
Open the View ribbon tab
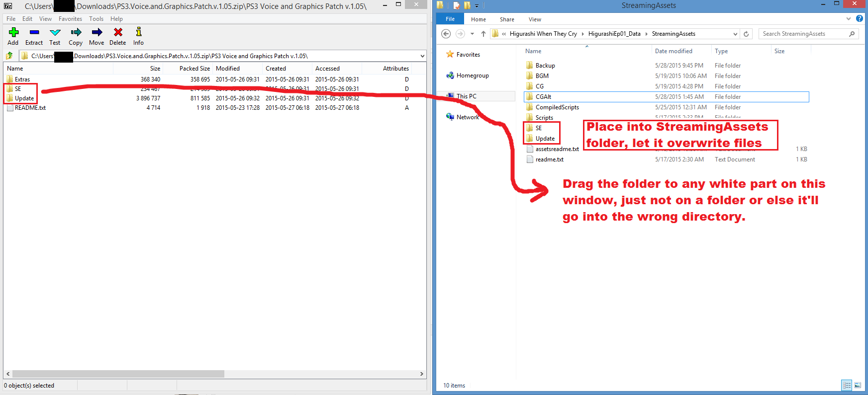coord(535,19)
